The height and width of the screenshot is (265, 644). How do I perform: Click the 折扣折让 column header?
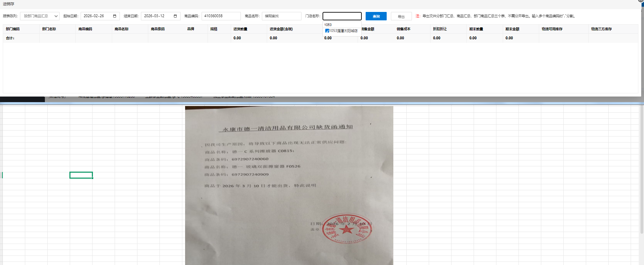440,29
